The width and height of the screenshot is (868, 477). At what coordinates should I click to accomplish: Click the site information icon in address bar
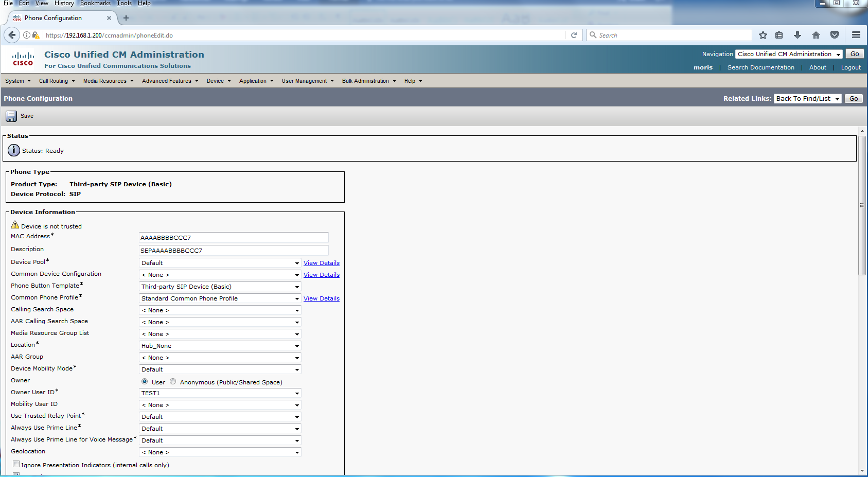coord(27,35)
